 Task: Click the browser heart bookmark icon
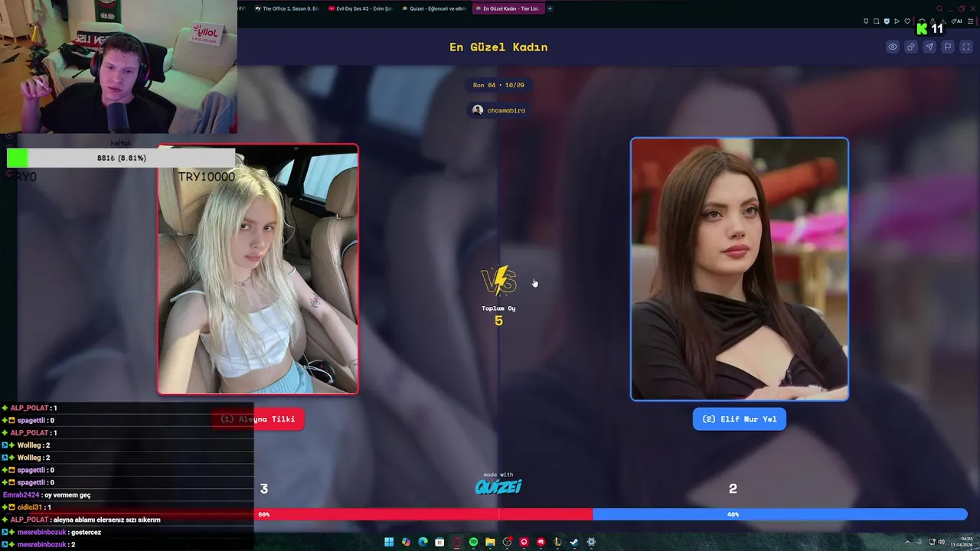907,21
